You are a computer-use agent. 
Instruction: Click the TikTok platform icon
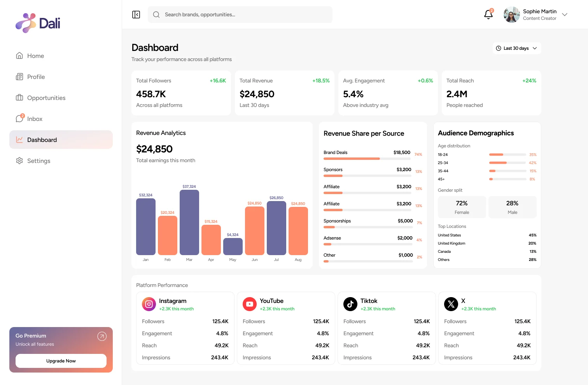click(350, 304)
